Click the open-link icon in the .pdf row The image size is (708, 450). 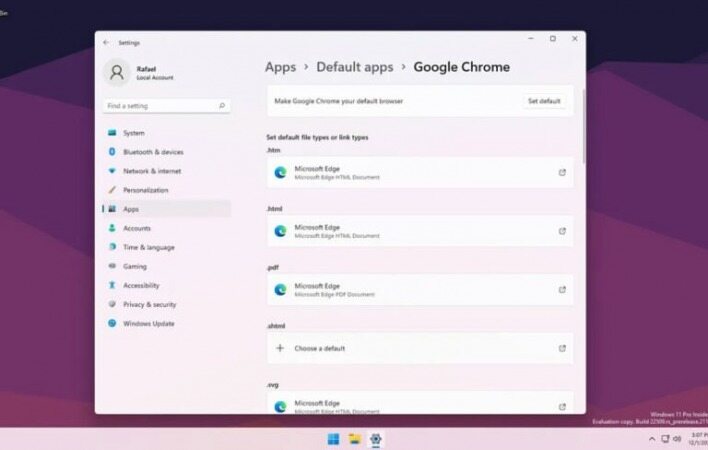pyautogui.click(x=562, y=290)
